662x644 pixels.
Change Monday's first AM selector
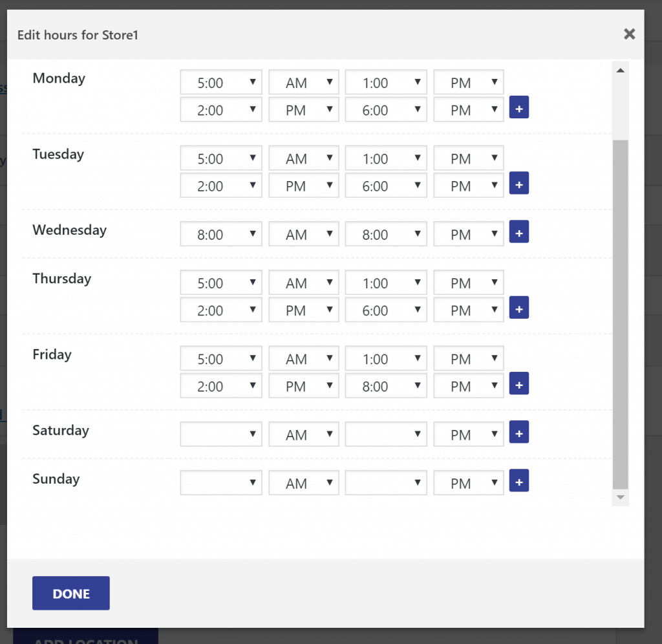tap(303, 82)
